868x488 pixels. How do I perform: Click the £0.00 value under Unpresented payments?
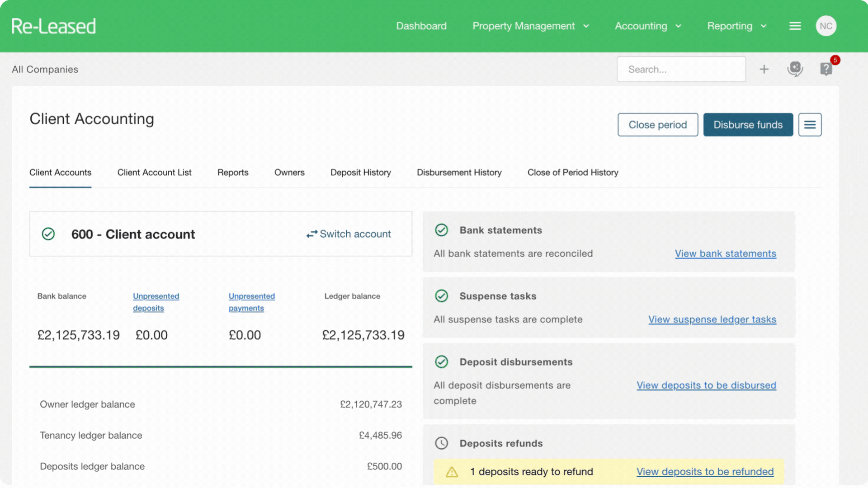pos(245,335)
